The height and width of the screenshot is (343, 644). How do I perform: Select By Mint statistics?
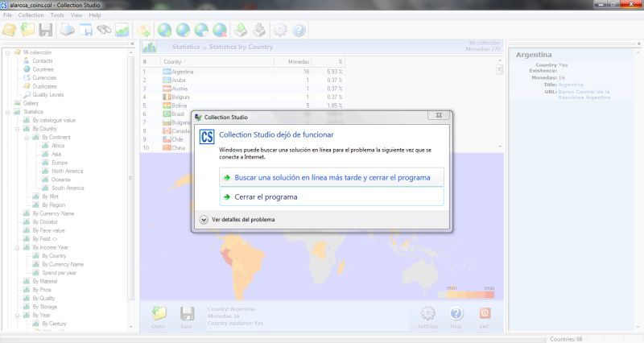pyautogui.click(x=50, y=196)
